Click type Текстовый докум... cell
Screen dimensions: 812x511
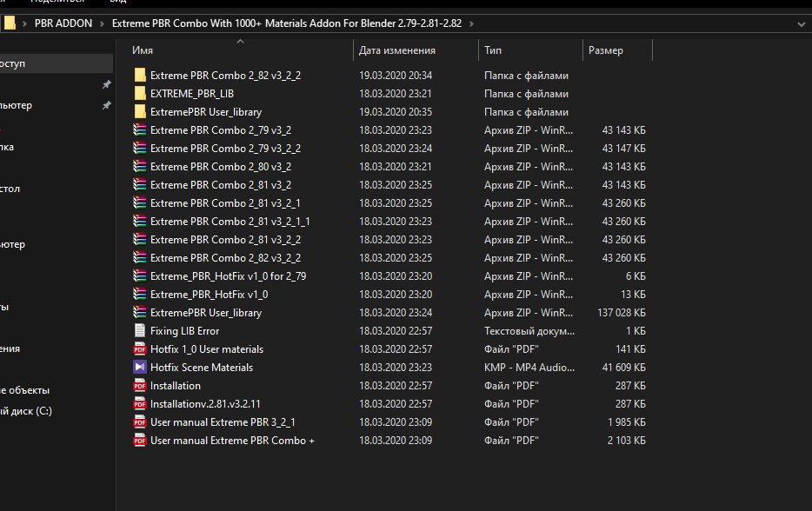coord(529,331)
